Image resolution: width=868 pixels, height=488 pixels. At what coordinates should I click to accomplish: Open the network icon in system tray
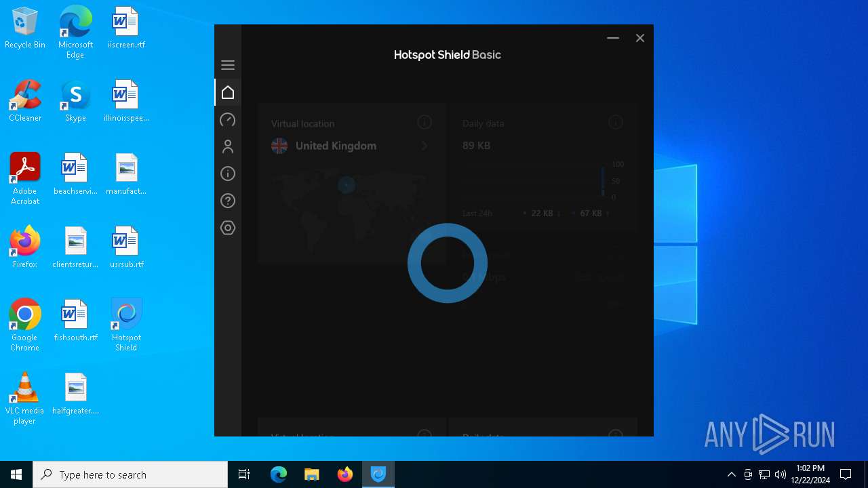coord(764,474)
